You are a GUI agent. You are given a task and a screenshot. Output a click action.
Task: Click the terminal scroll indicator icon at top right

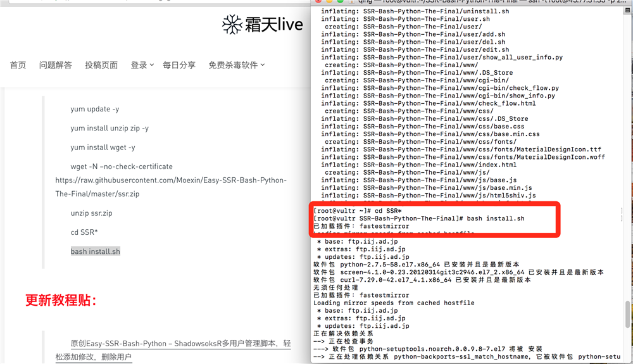pos(628,11)
